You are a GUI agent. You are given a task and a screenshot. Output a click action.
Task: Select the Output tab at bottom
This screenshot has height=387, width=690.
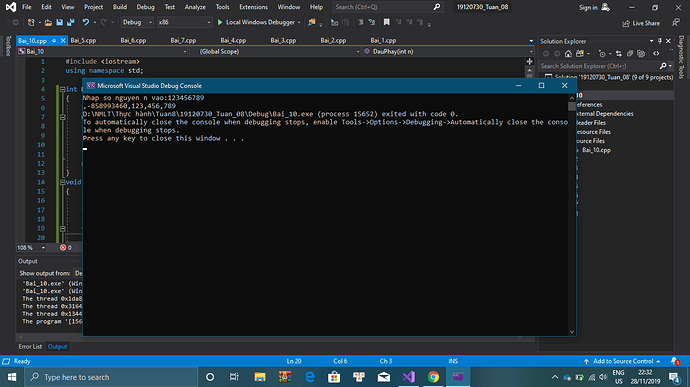click(57, 347)
